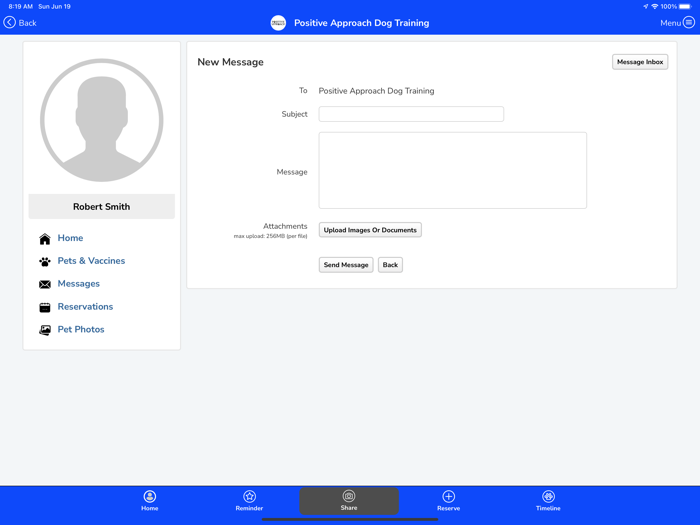Click the paw icon beside Pets & Vaccines
Viewport: 700px width, 525px height.
[x=45, y=261]
